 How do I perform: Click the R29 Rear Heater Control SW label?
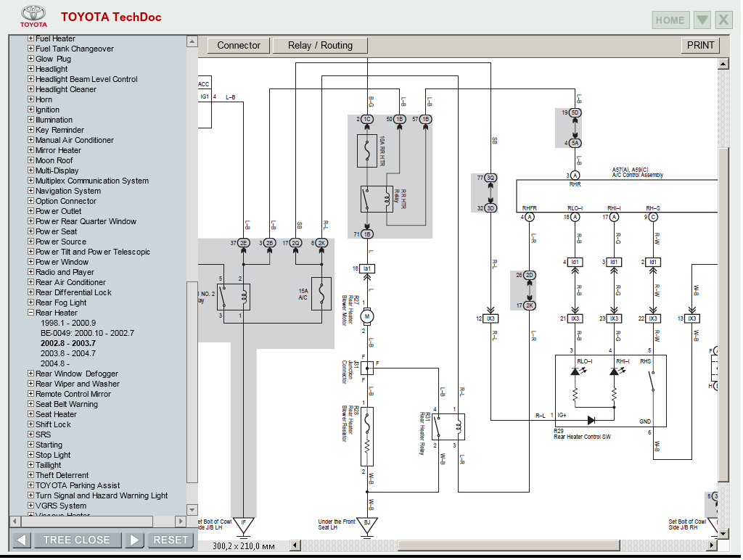[x=582, y=434]
